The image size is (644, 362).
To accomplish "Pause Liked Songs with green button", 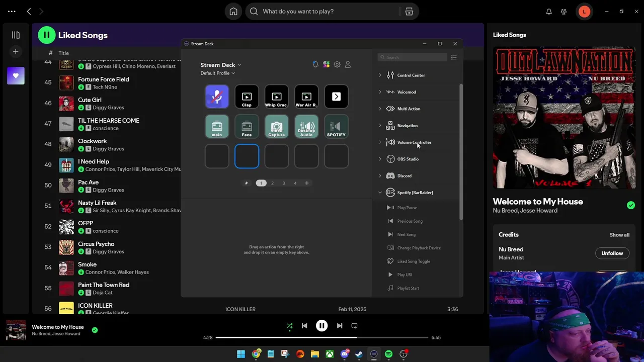I will 46,35.
